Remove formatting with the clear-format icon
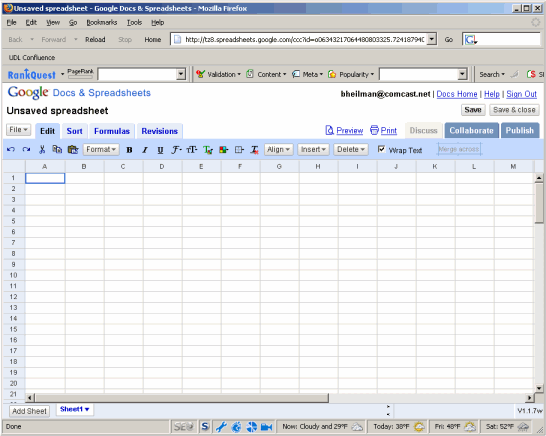 click(x=255, y=150)
